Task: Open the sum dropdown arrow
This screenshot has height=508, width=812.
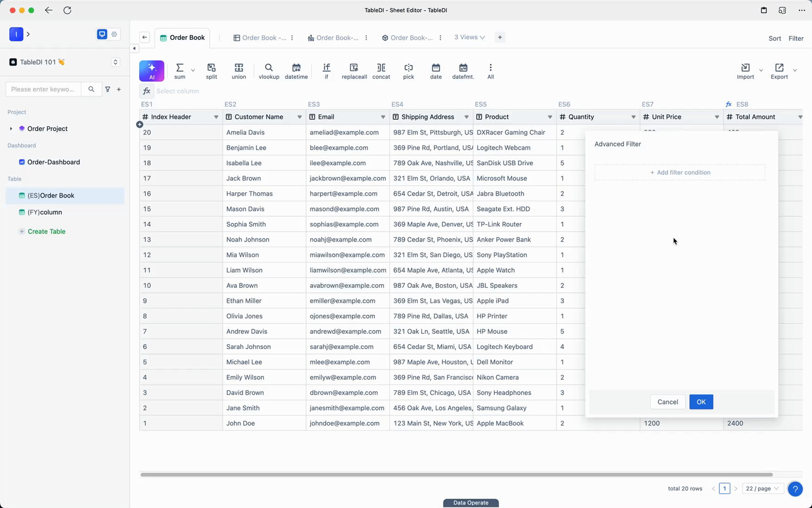Action: click(x=193, y=71)
